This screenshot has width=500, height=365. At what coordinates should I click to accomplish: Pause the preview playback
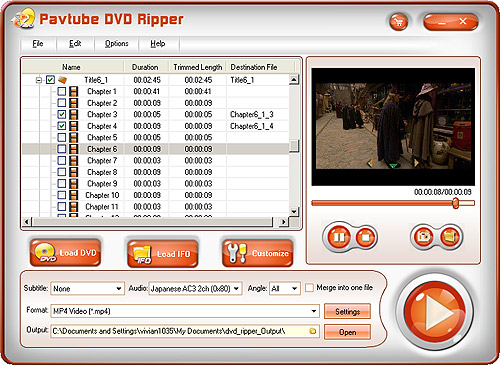pos(339,237)
